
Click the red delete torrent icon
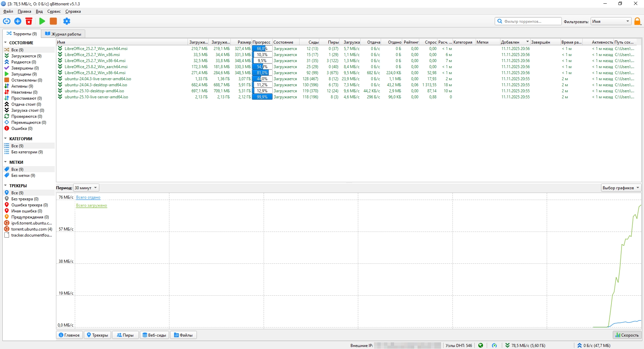click(29, 21)
